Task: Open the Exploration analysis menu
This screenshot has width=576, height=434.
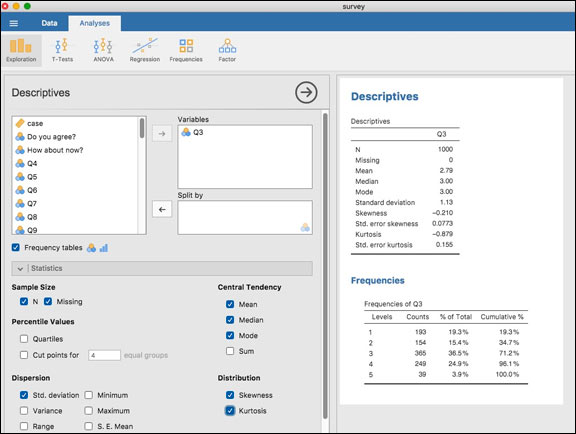Action: pyautogui.click(x=21, y=50)
